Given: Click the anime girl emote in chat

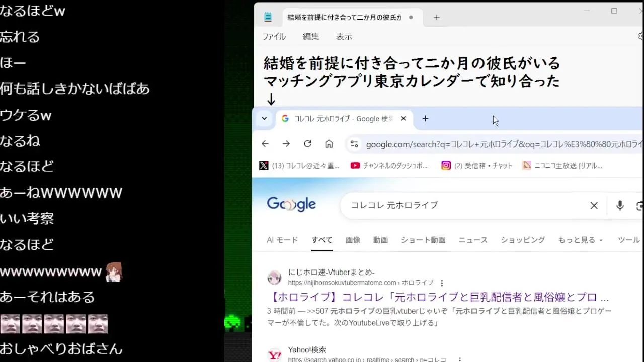Looking at the screenshot, I should 114,272.
